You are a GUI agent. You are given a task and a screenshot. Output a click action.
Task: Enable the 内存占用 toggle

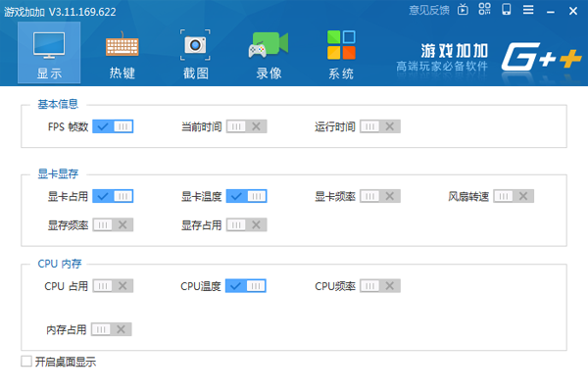coord(112,329)
